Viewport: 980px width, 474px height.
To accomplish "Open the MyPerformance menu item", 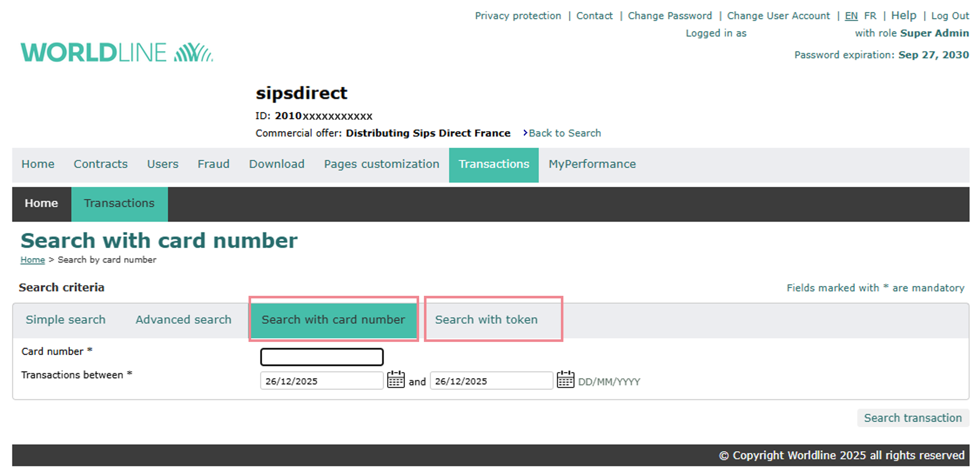I will (592, 164).
